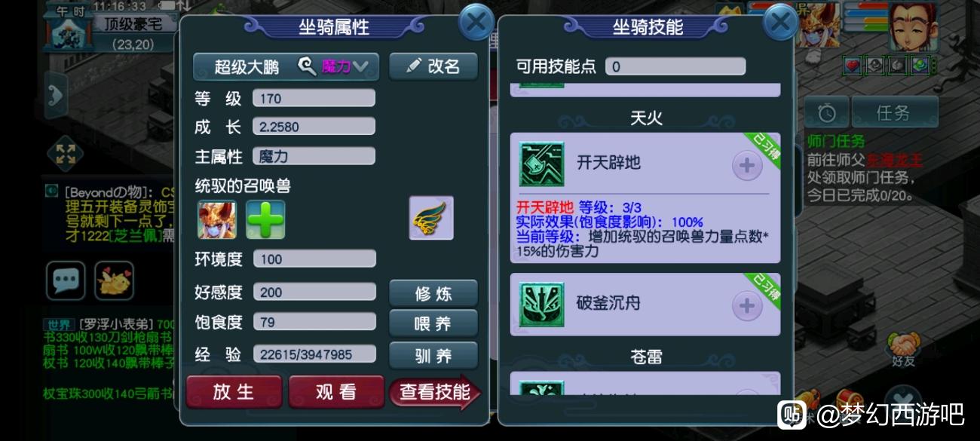Tap the 开天辟地 skill icon

pyautogui.click(x=541, y=164)
